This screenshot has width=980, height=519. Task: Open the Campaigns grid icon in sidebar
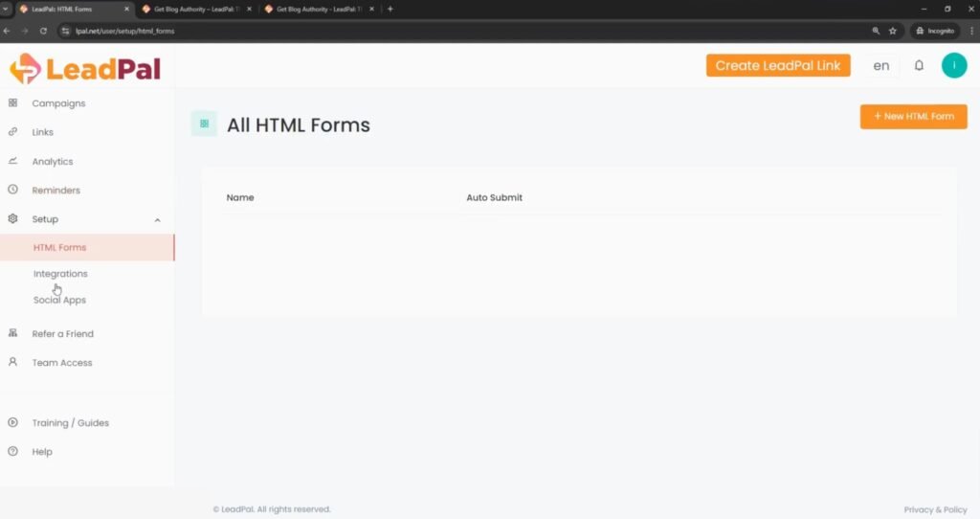[12, 102]
